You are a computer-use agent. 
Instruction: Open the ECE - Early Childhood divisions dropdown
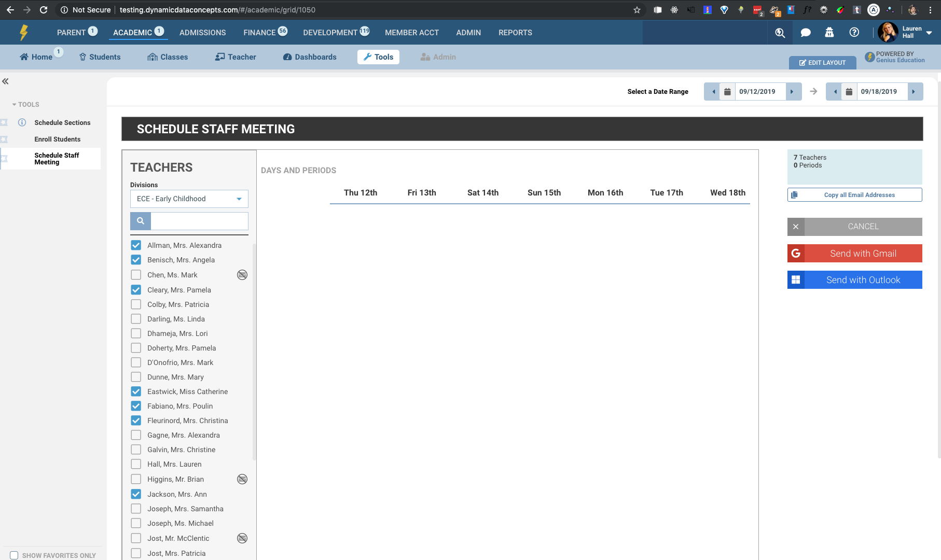point(189,199)
